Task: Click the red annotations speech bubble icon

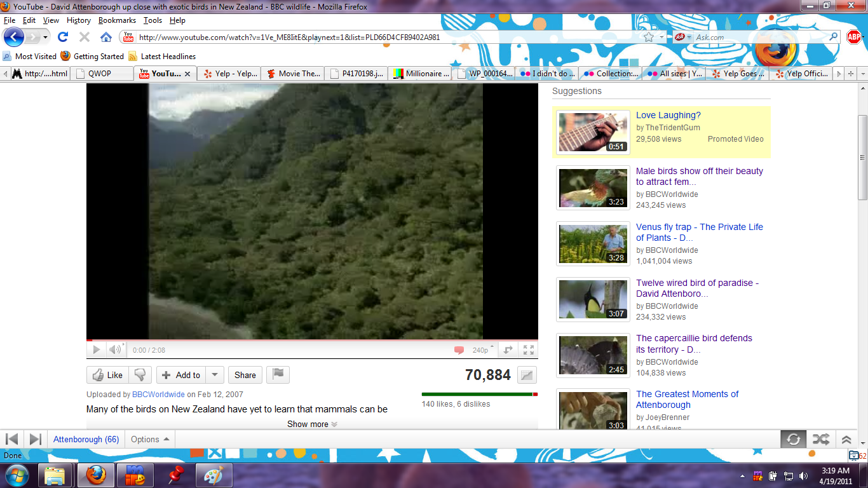Action: [x=459, y=350]
